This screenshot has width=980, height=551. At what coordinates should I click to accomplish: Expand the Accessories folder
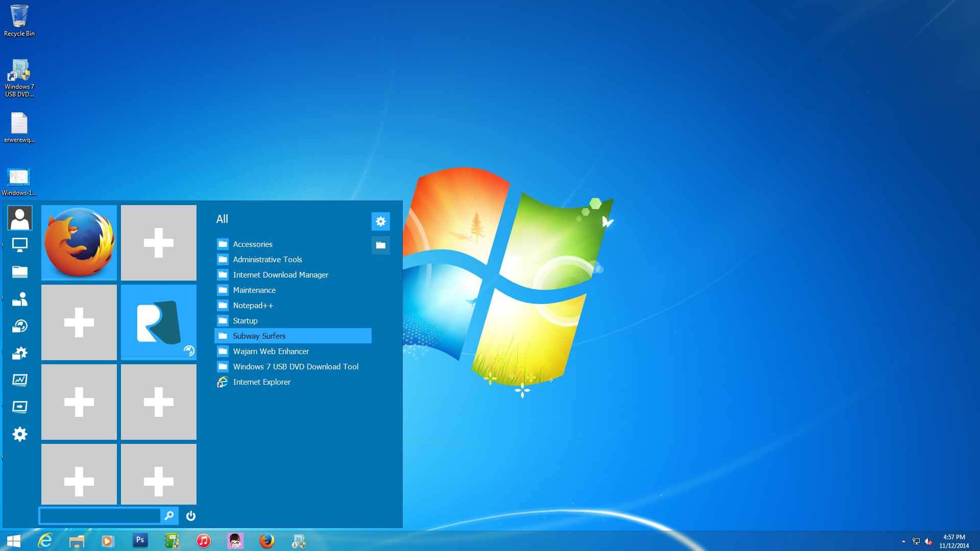pyautogui.click(x=293, y=244)
